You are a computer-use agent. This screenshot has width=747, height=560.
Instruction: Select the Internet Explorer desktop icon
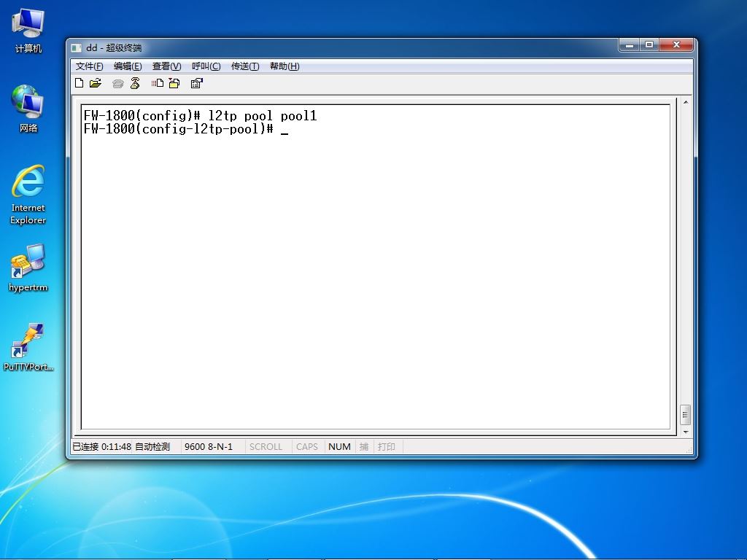pos(28,195)
